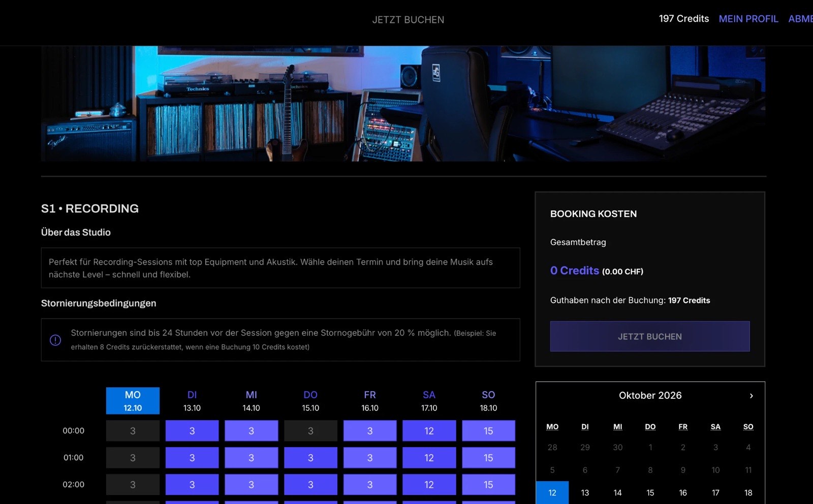813x504 pixels.
Task: Book Wednesday 00:00 slot
Action: [252, 431]
